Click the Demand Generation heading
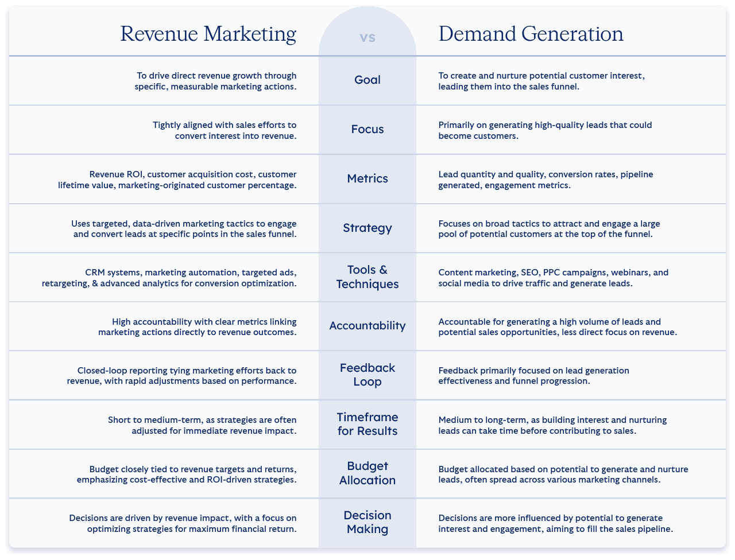This screenshot has width=735, height=560. click(531, 34)
